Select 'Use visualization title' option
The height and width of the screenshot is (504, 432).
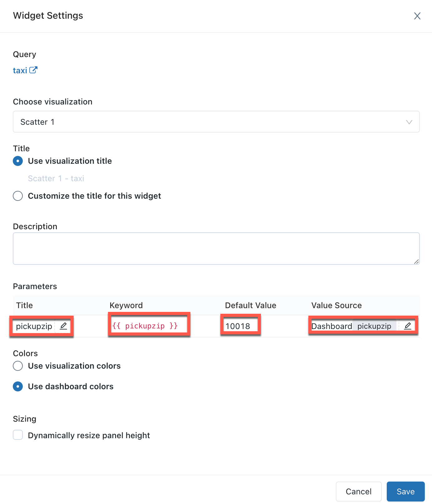pyautogui.click(x=18, y=161)
